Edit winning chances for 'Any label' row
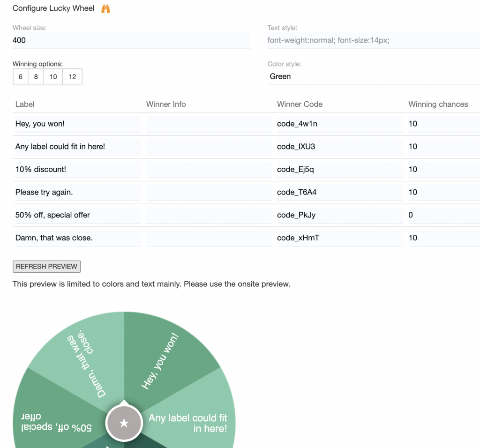 (444, 147)
